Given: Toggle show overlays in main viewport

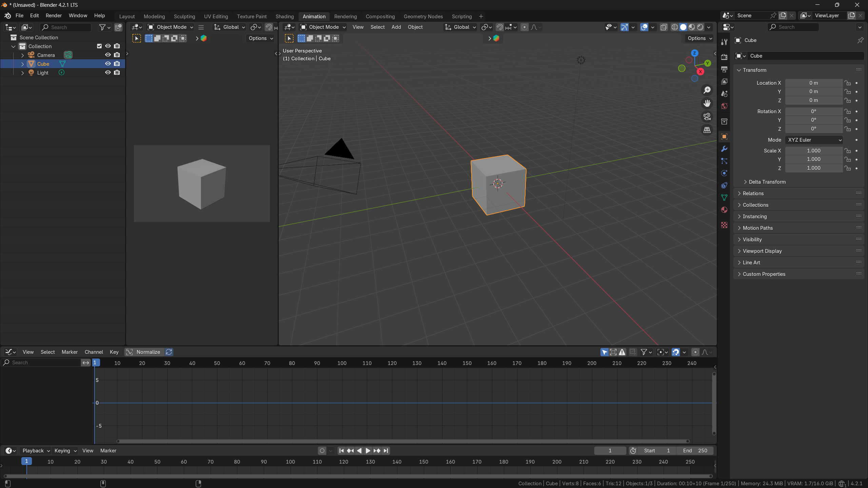Looking at the screenshot, I should pos(644,27).
